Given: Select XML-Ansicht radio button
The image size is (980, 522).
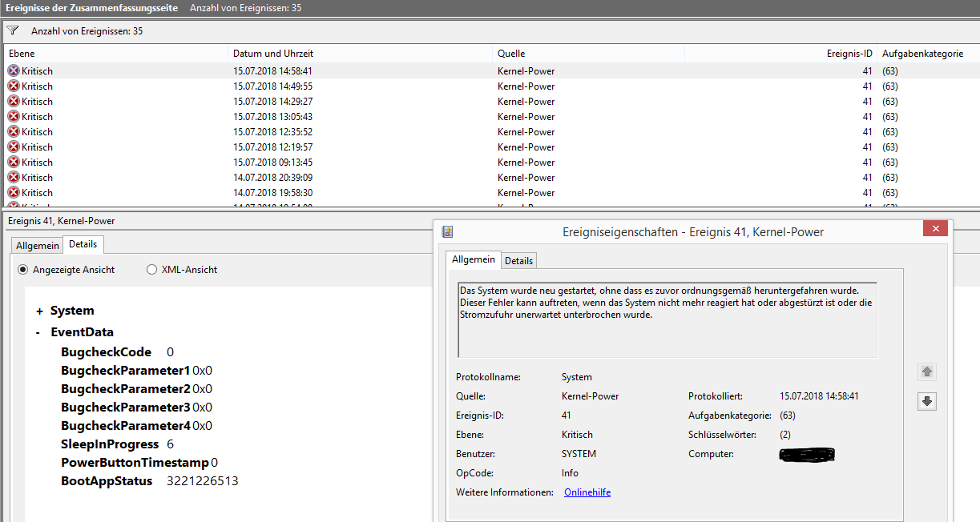Looking at the screenshot, I should coord(151,270).
